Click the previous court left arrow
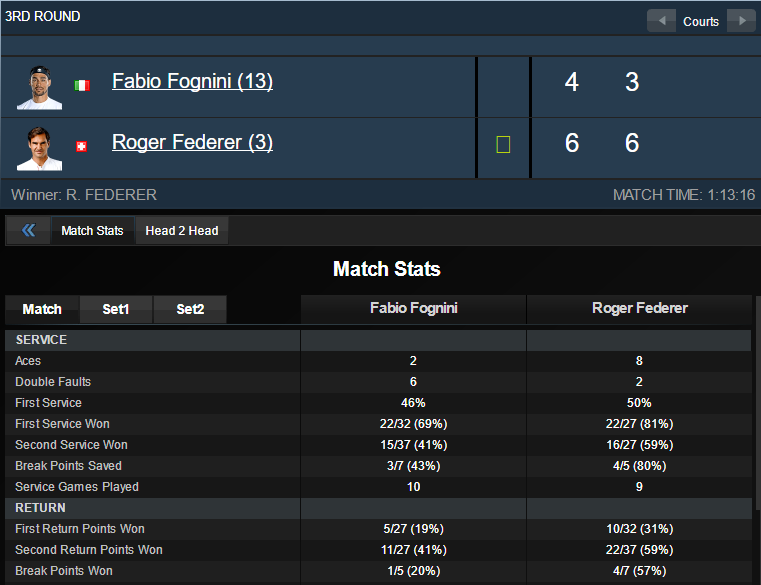 [661, 21]
